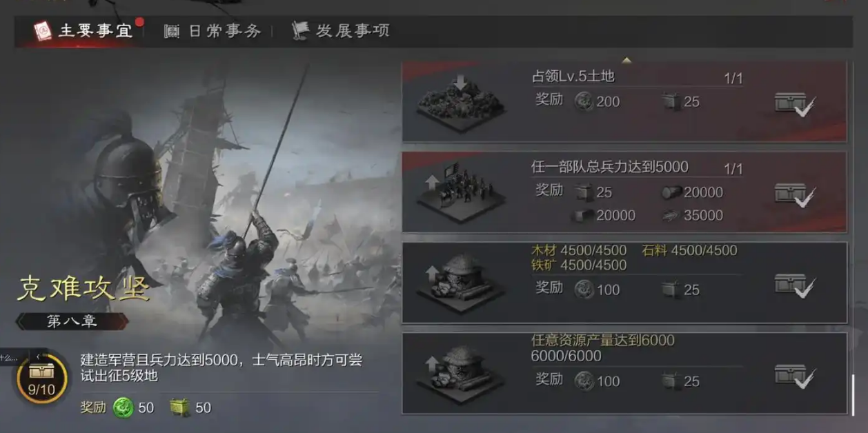This screenshot has width=868, height=433.
Task: Click the barracks building icon for 兵力 task
Action: 461,193
